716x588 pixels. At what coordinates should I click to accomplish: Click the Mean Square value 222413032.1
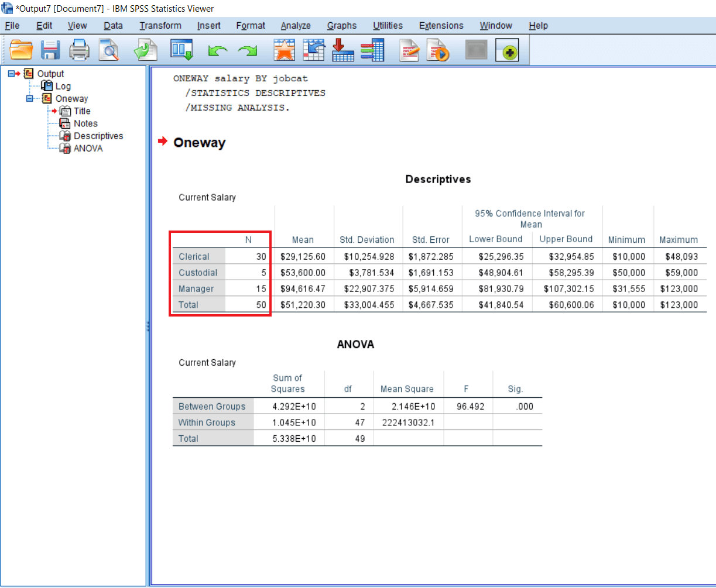point(407,422)
